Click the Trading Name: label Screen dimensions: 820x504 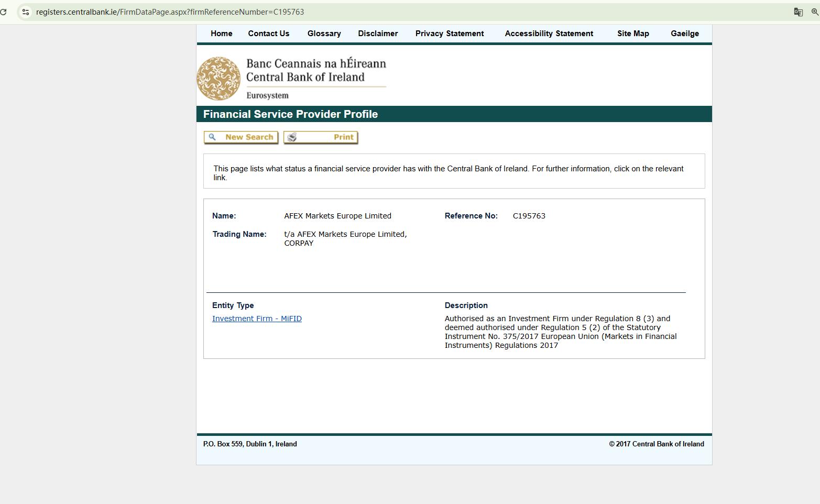[239, 234]
